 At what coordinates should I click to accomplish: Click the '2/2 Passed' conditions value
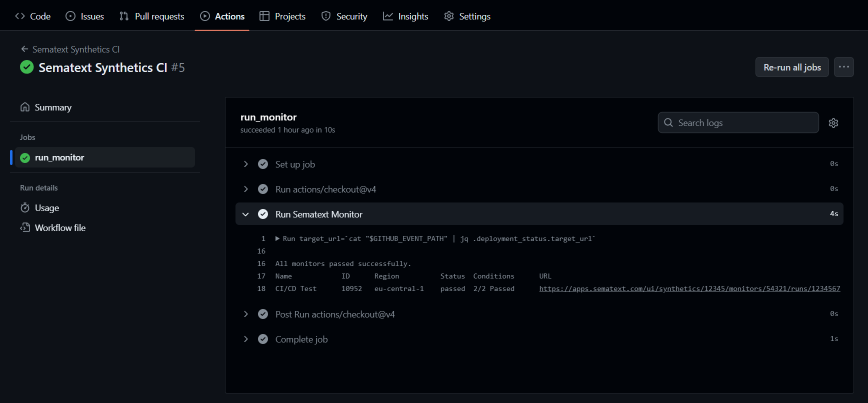(493, 288)
